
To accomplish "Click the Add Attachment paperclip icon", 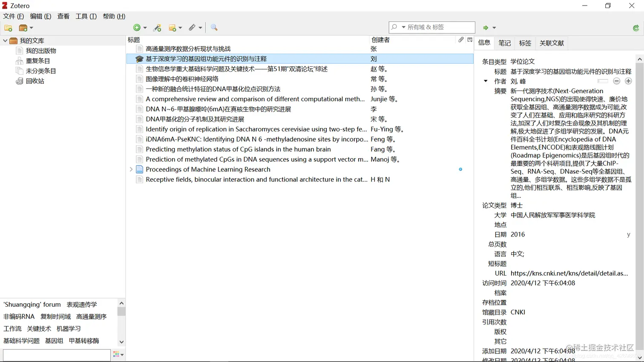I will pos(192,28).
